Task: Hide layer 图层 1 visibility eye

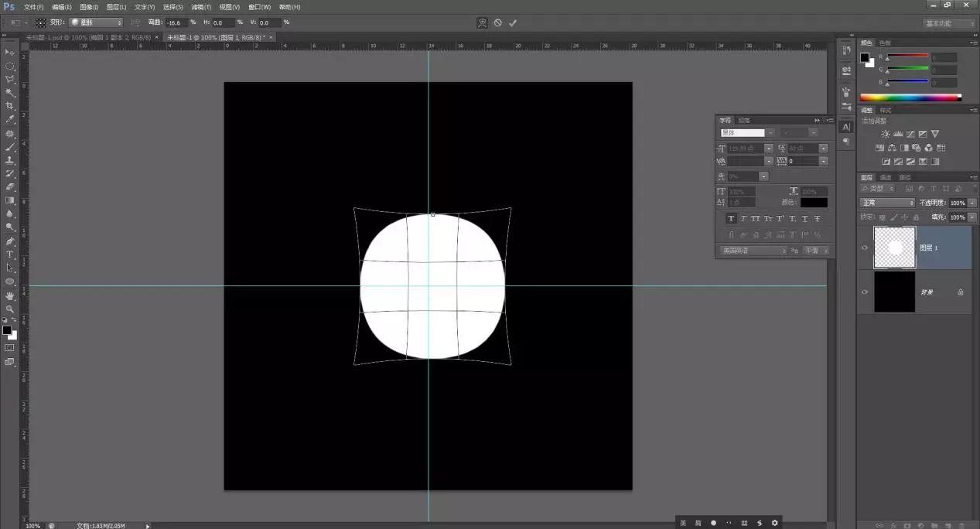Action: (x=865, y=247)
